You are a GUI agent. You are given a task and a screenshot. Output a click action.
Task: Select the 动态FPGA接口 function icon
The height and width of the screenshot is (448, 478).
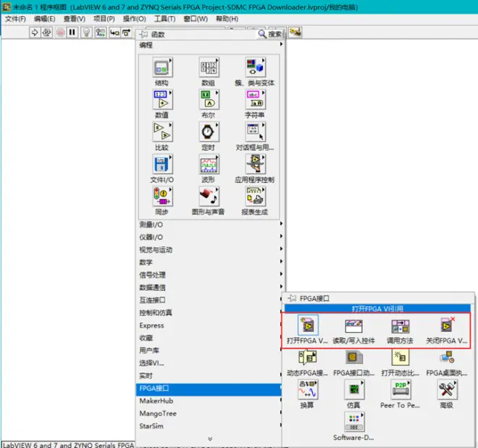308,357
